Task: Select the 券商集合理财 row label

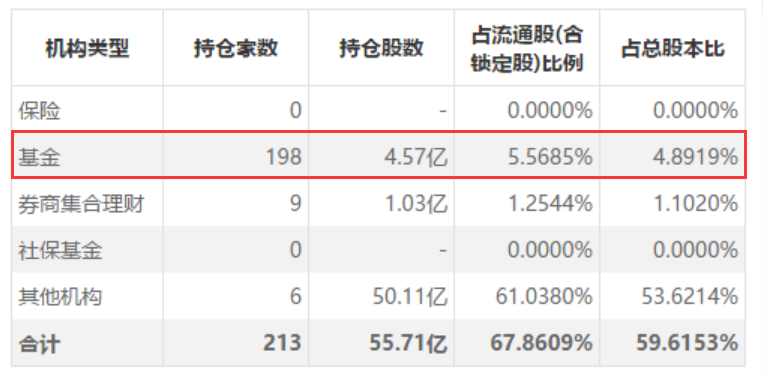Action: point(81,204)
